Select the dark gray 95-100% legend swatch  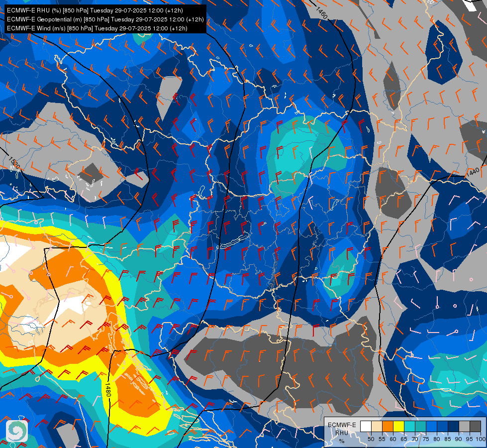click(x=475, y=426)
